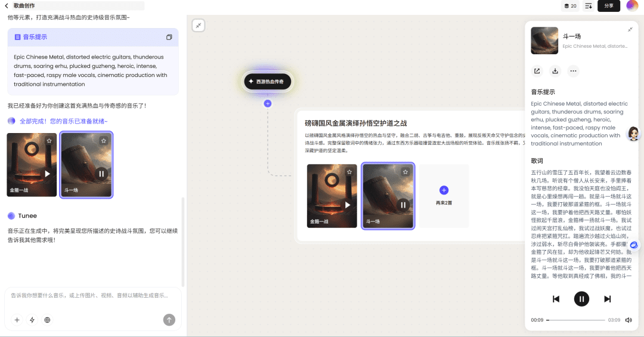Click the globe icon in chat input

tap(48, 320)
